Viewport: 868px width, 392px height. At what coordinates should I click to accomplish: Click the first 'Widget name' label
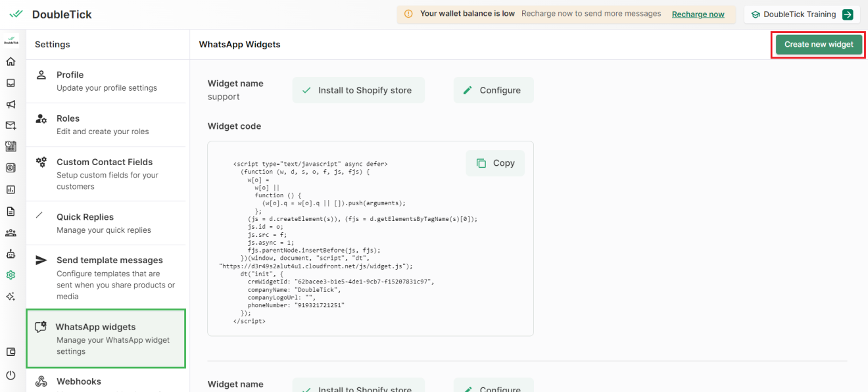click(x=235, y=84)
